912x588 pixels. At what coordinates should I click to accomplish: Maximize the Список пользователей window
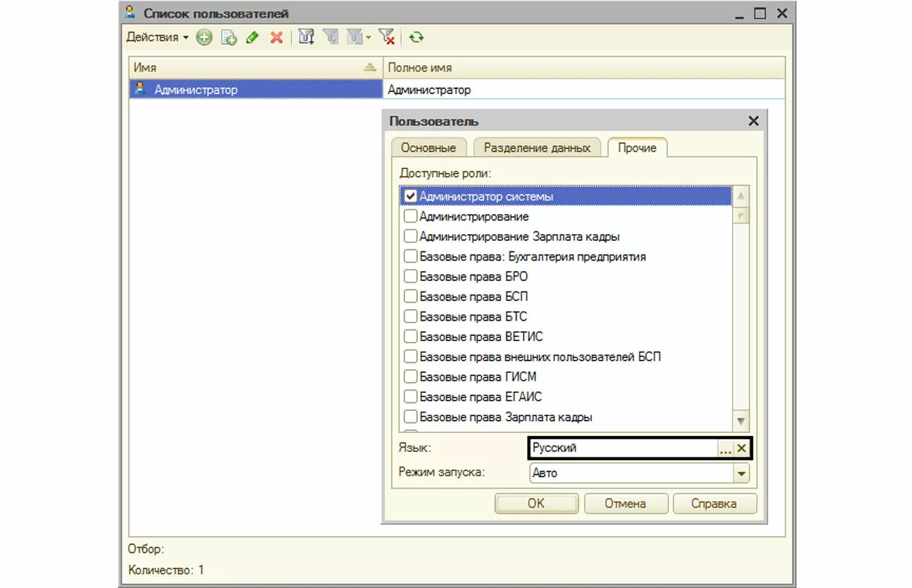coord(760,14)
